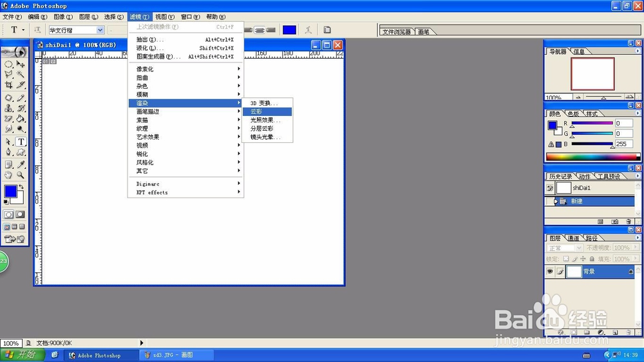Click the B value field showing 255

tap(623, 144)
